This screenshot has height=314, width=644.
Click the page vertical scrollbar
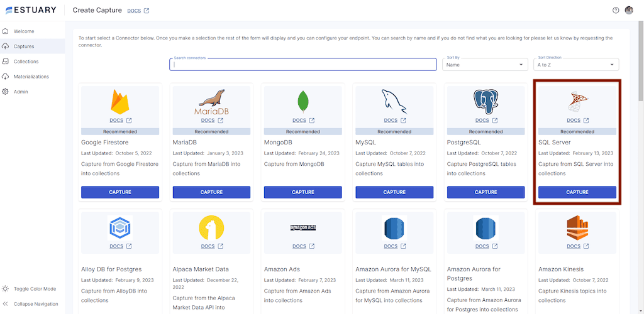(641, 62)
